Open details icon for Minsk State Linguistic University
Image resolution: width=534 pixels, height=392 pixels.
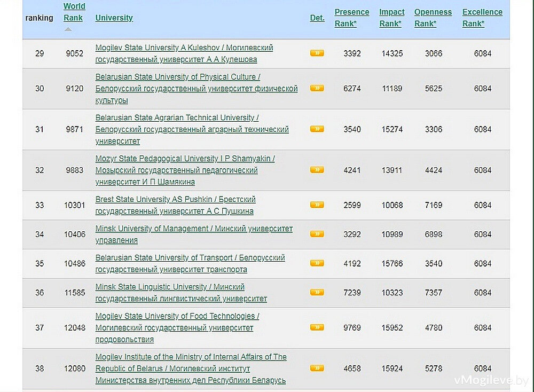click(317, 293)
